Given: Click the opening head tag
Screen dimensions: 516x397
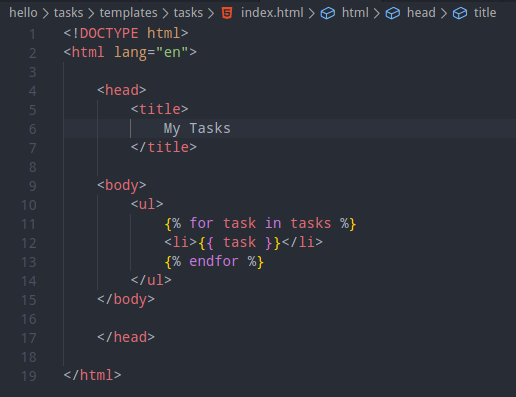Looking at the screenshot, I should coord(122,90).
